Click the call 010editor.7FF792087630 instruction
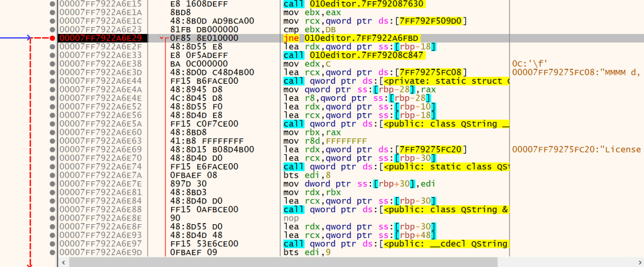The width and height of the screenshot is (644, 267). (x=355, y=4)
